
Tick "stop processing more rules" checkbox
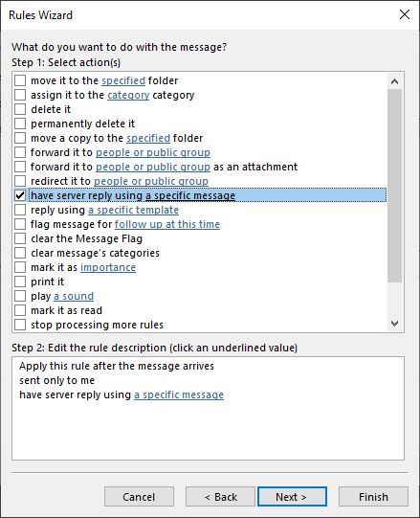pyautogui.click(x=20, y=325)
